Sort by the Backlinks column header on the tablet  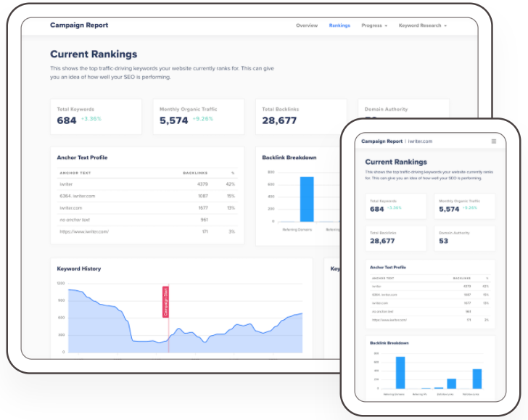tap(195, 173)
